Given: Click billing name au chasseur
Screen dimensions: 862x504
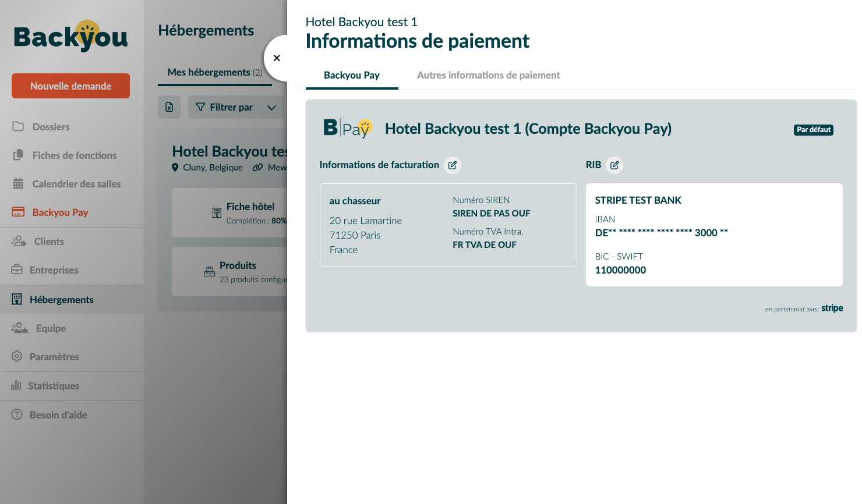Looking at the screenshot, I should [355, 201].
